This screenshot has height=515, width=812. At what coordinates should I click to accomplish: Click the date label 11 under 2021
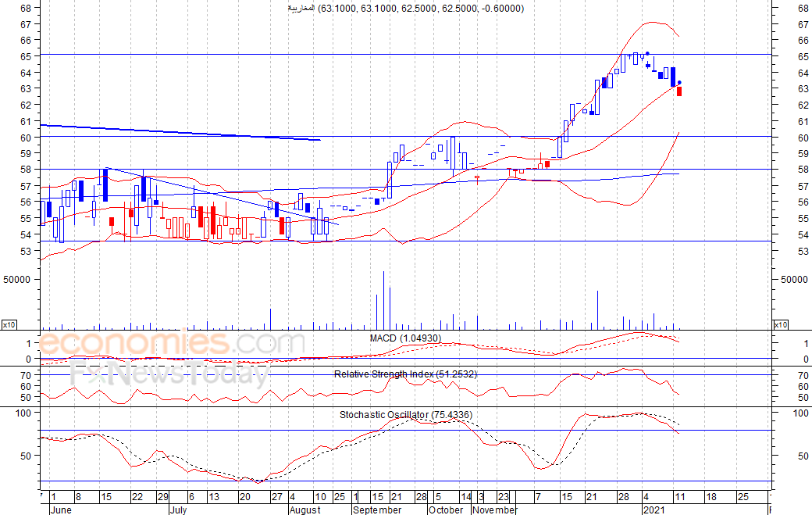(679, 497)
